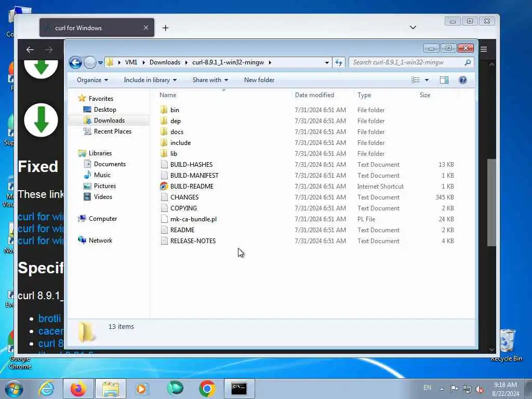The height and width of the screenshot is (399, 532).
Task: Sort by Name column header
Action: (168, 96)
